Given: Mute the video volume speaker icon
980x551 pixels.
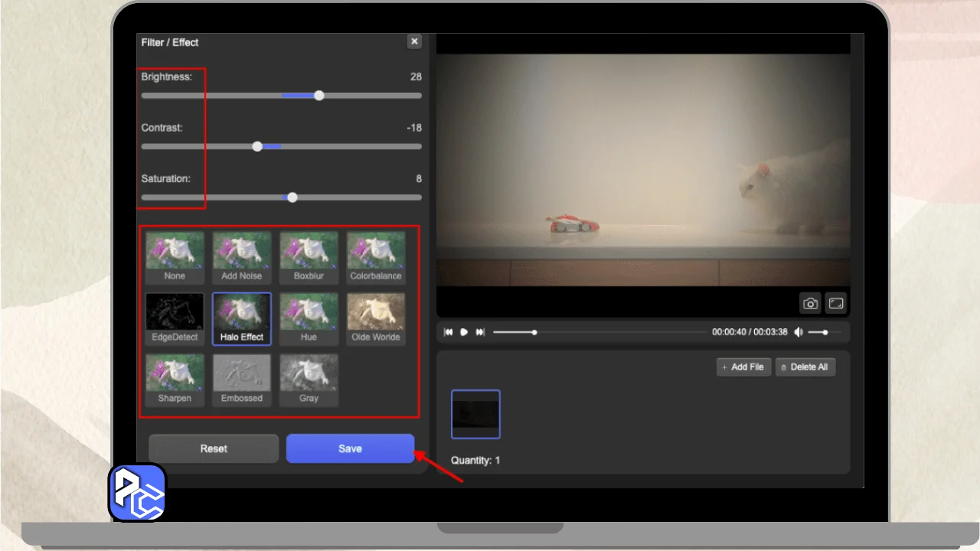Looking at the screenshot, I should coord(799,332).
